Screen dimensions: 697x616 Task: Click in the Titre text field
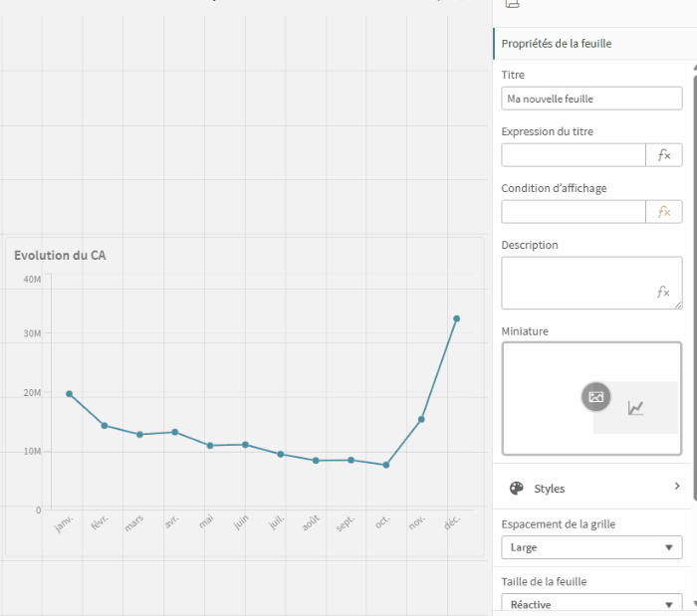[591, 99]
